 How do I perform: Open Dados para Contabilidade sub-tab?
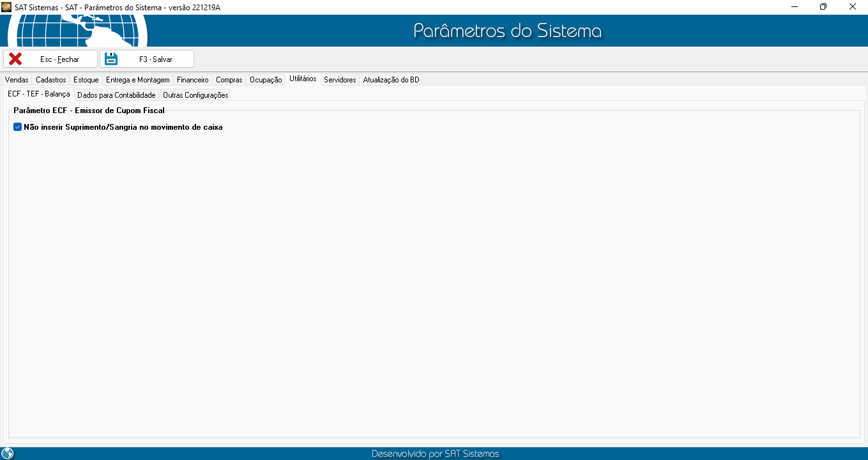tap(116, 95)
